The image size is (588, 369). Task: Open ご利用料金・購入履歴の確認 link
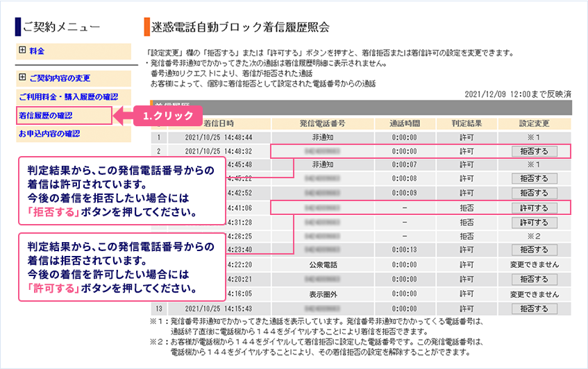click(x=68, y=96)
